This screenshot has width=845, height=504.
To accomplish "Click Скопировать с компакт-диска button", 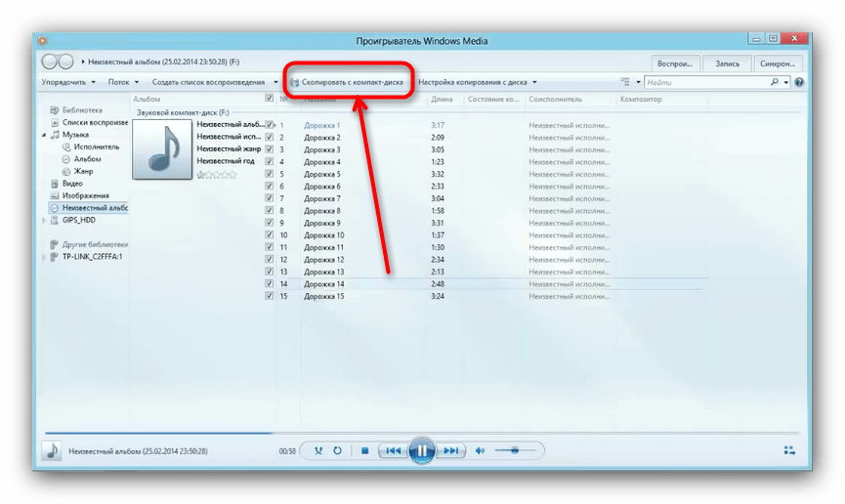I will click(x=348, y=82).
